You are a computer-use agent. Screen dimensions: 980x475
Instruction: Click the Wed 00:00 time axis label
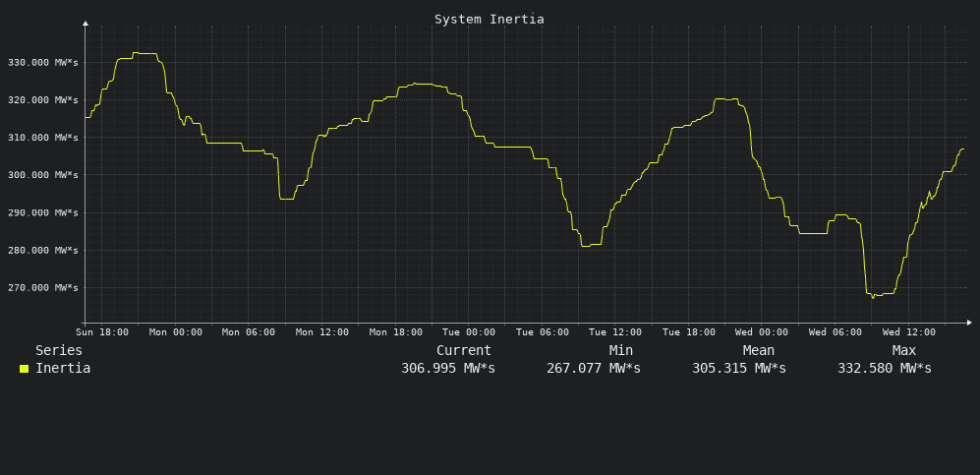[x=762, y=331]
